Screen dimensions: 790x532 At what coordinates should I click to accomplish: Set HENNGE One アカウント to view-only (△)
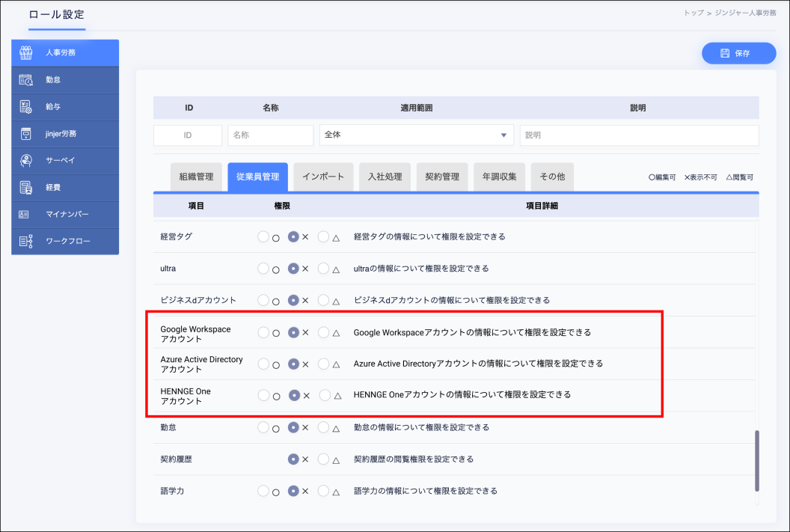coord(325,396)
